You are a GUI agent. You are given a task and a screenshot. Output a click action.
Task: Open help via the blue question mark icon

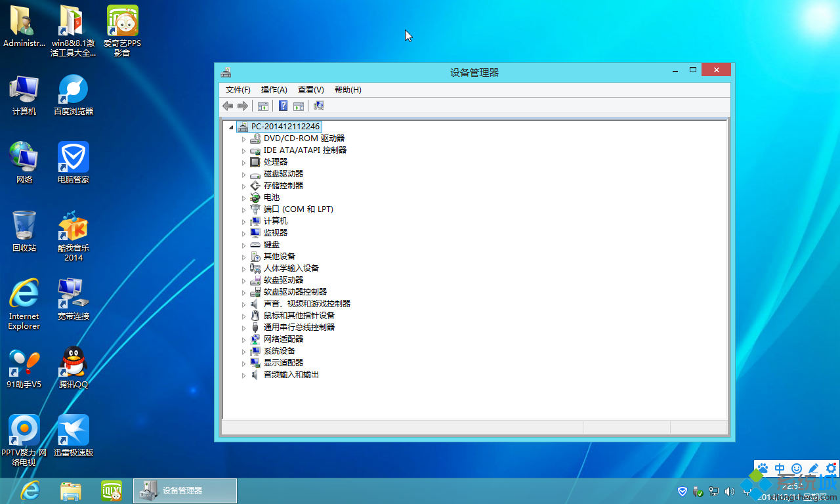click(x=283, y=106)
